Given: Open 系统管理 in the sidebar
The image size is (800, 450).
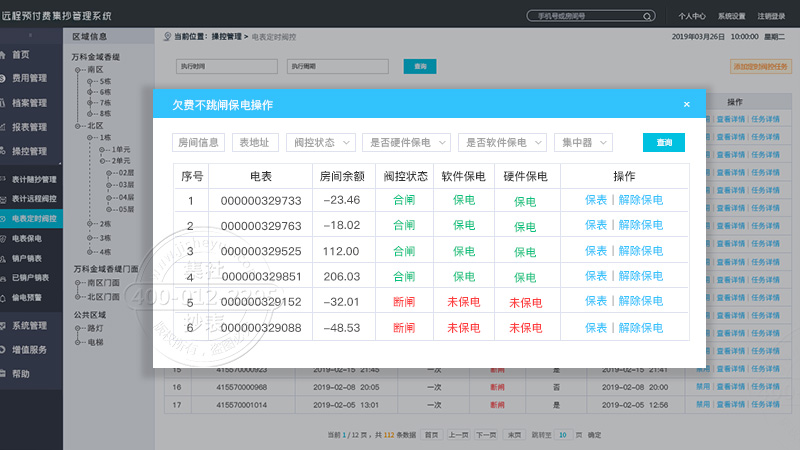Looking at the screenshot, I should coord(29,325).
